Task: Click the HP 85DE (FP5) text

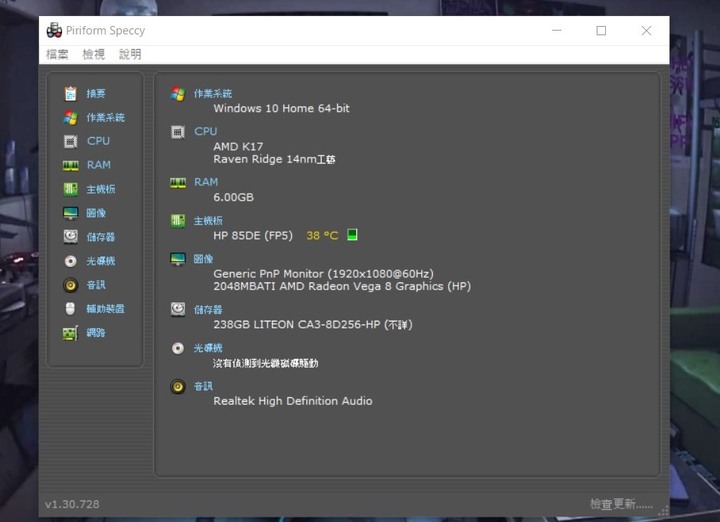Action: (x=253, y=236)
